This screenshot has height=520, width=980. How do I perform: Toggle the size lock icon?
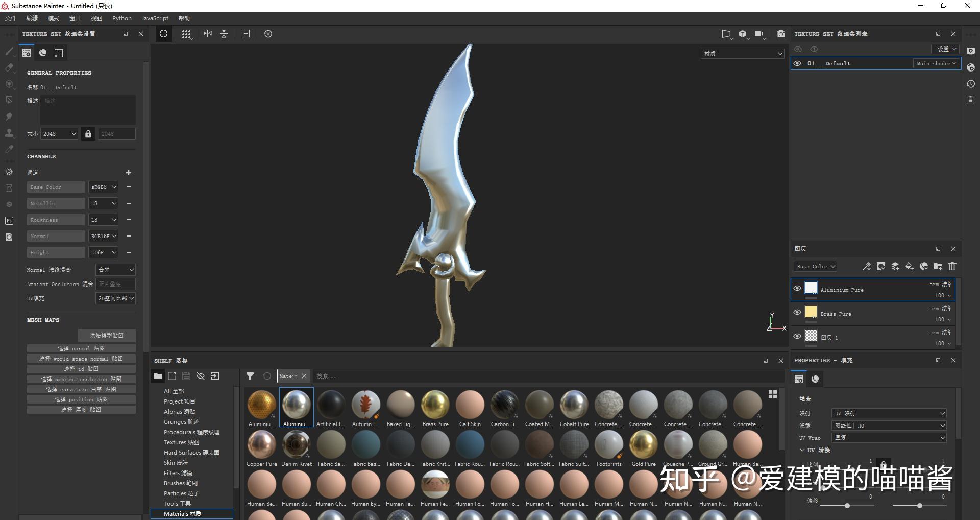(88, 134)
